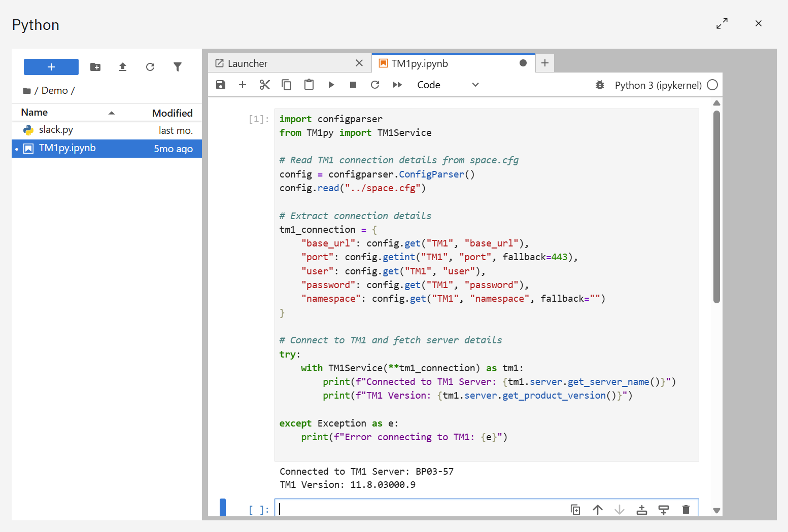Run the current cell with the play icon

331,85
